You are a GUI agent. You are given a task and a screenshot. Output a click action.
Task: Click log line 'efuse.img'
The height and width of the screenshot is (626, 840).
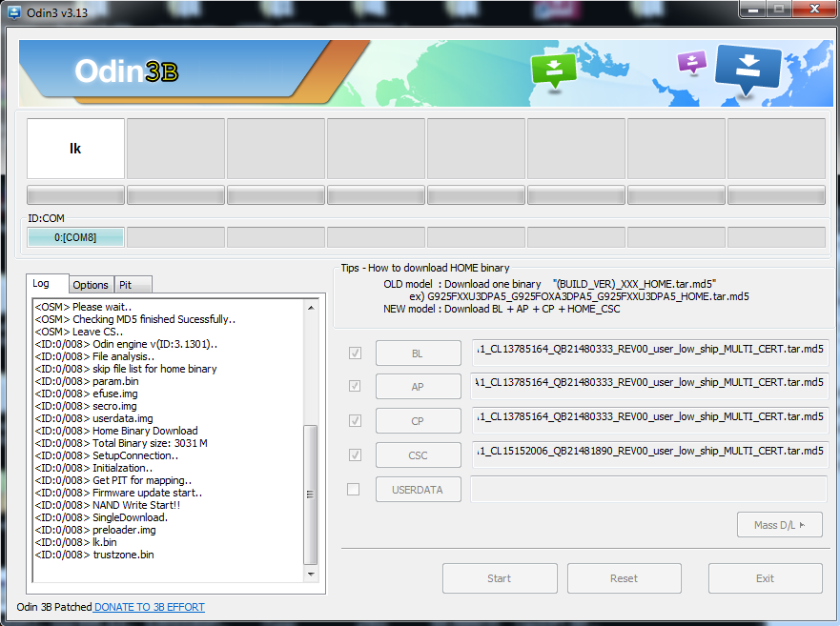[x=86, y=394]
